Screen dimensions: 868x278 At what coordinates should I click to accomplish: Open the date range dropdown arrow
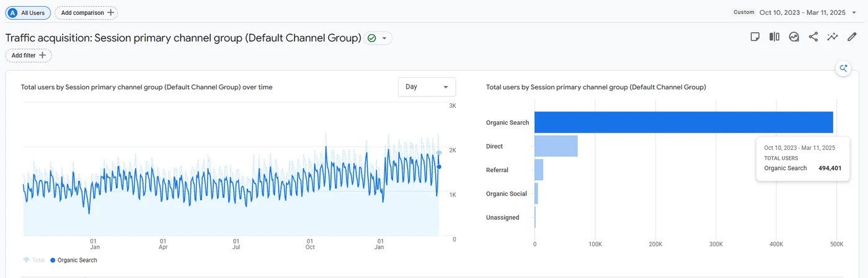[x=854, y=12]
